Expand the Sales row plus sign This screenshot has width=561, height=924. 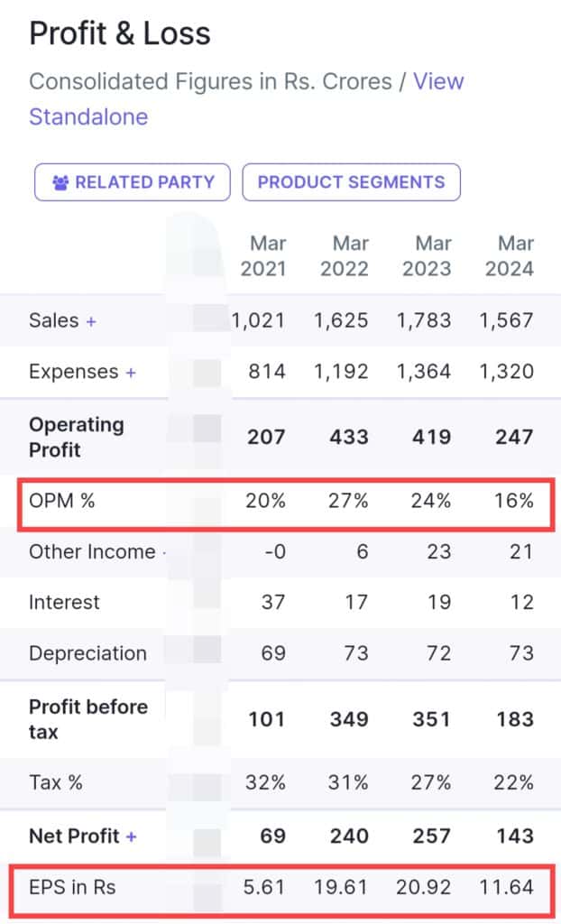[x=91, y=320]
